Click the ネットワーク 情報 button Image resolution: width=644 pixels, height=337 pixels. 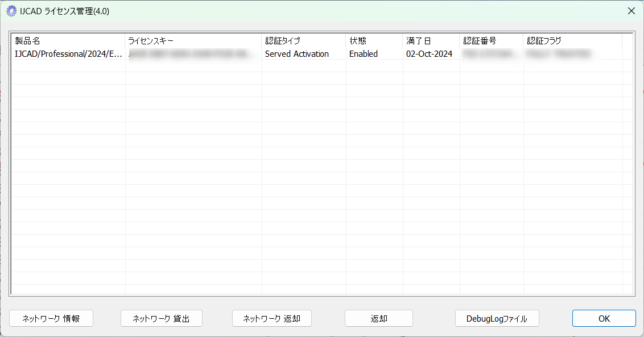[51, 318]
